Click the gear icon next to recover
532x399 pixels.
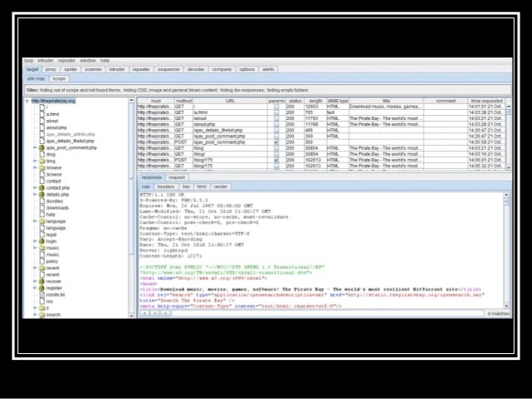coord(42,282)
